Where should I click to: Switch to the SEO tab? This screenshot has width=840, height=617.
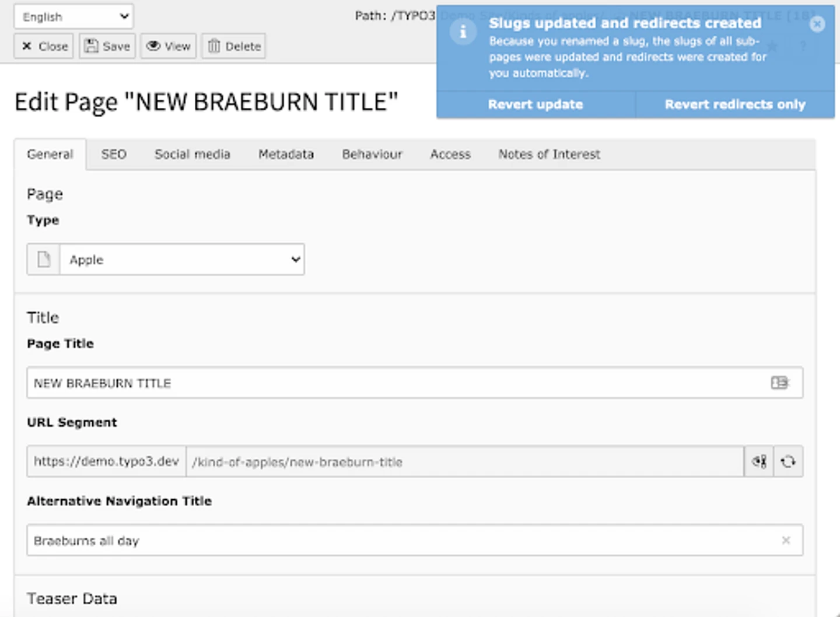pos(113,155)
